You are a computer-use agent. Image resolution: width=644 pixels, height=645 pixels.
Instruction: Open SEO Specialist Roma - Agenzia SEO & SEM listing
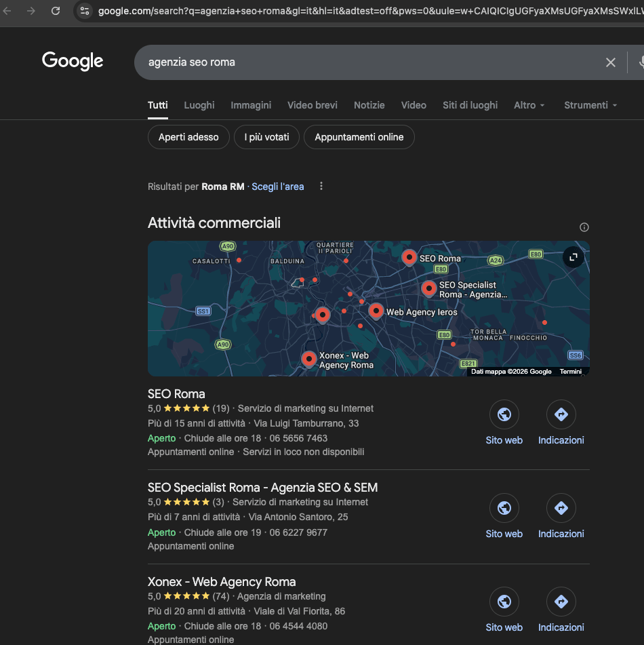[x=262, y=488]
